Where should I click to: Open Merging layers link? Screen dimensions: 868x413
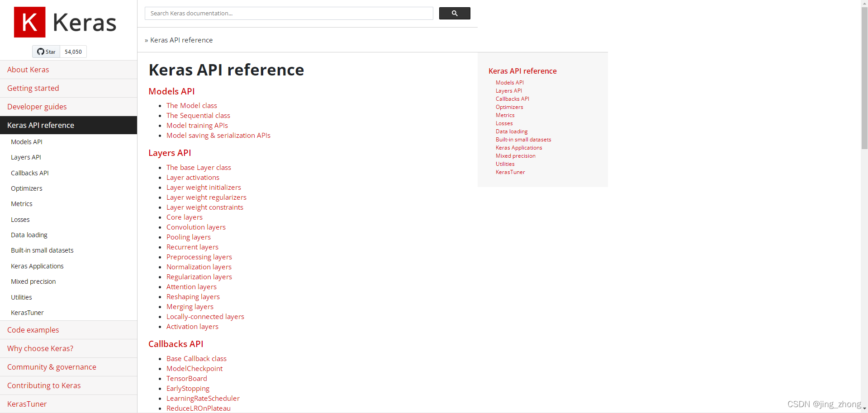click(190, 307)
